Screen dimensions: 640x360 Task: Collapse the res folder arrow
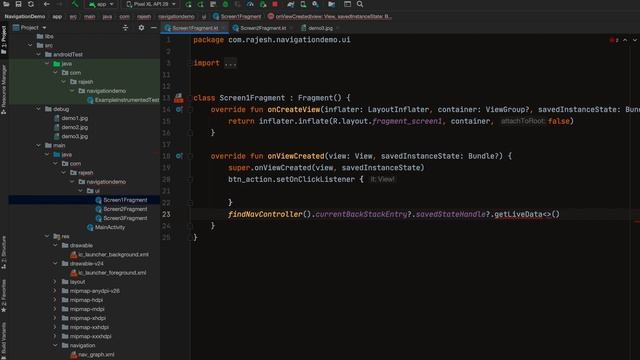(47, 236)
